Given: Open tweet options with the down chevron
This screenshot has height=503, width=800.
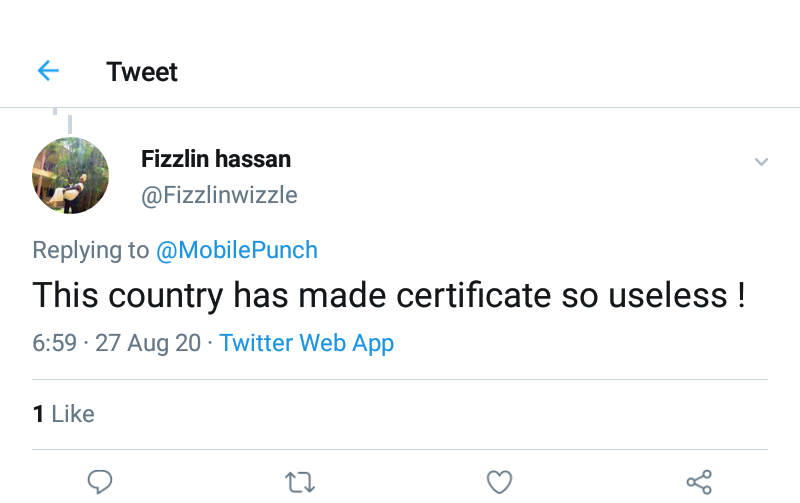Looking at the screenshot, I should coord(761,162).
